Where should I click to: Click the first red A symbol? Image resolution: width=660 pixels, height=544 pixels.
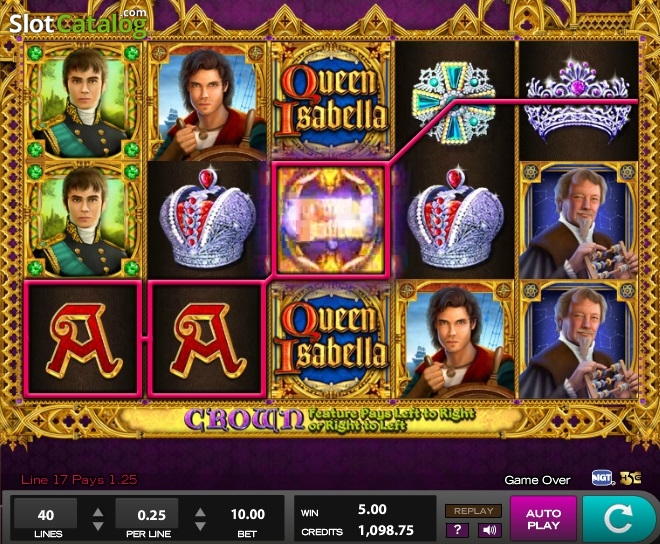tap(83, 339)
